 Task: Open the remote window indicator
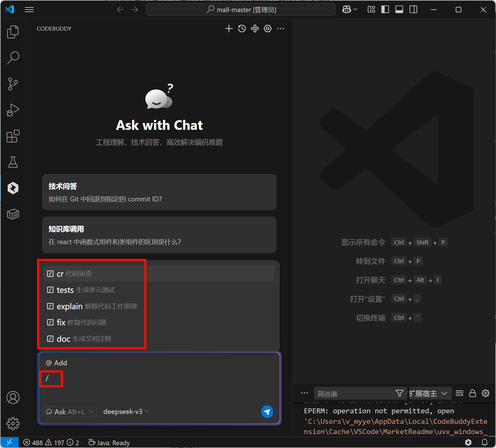coord(9,442)
